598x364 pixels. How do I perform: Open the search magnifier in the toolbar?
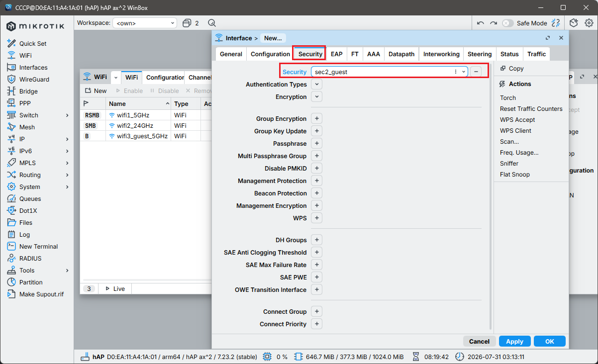coord(212,23)
